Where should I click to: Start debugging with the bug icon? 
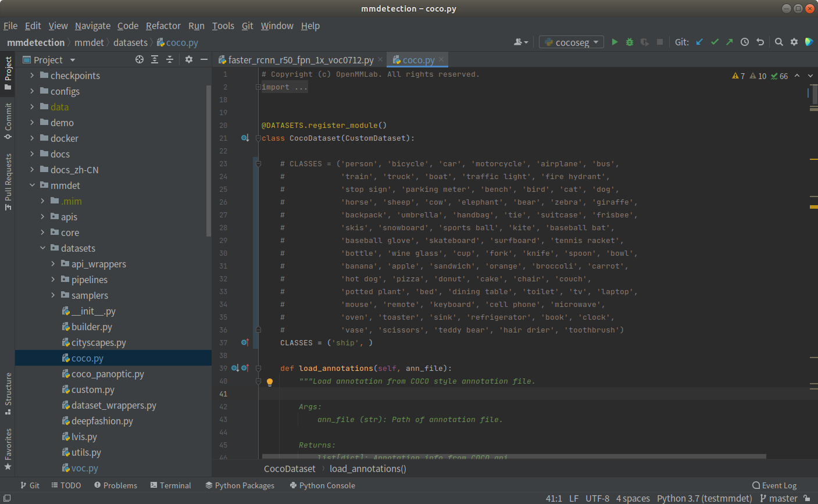tap(630, 42)
